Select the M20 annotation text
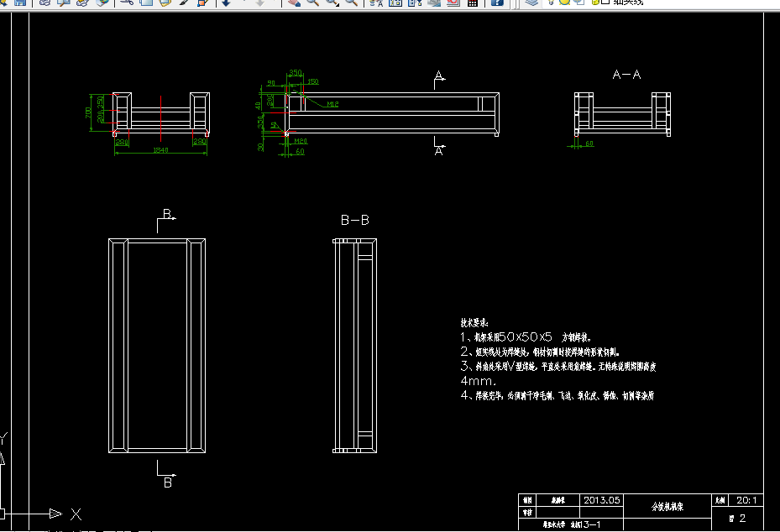Screen dimensions: 780x532 point(301,141)
